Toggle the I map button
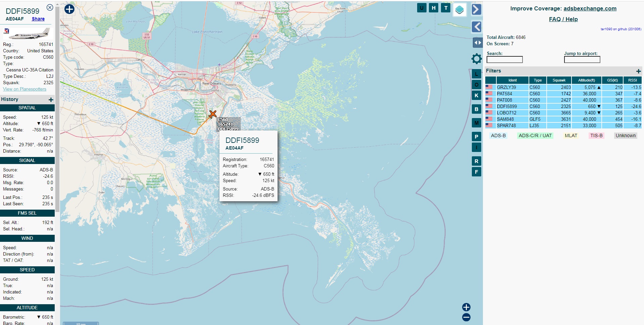 point(477,147)
